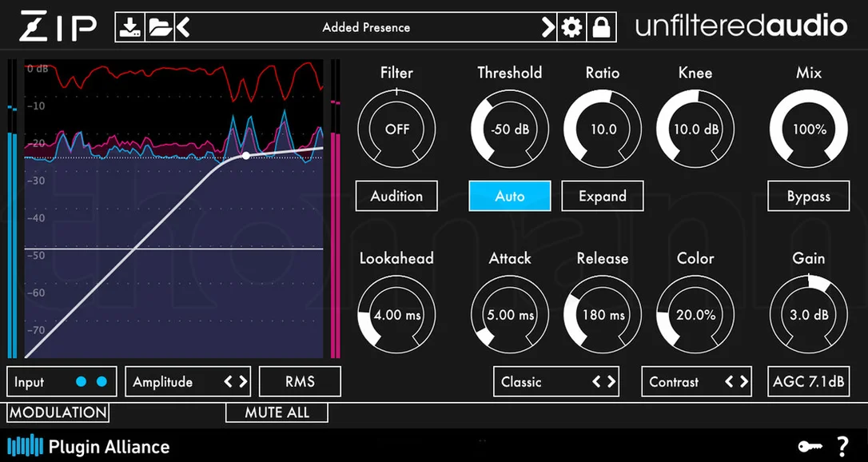The image size is (868, 462).
Task: Go to the previous preset arrow
Action: 184,27
